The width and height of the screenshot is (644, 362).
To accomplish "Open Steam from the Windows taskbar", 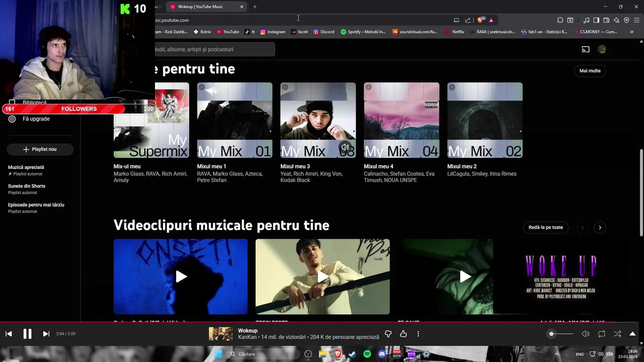I will point(352,354).
